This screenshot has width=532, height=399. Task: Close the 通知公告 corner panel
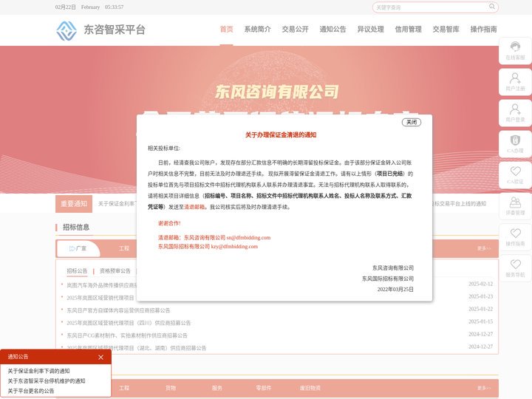[100, 357]
